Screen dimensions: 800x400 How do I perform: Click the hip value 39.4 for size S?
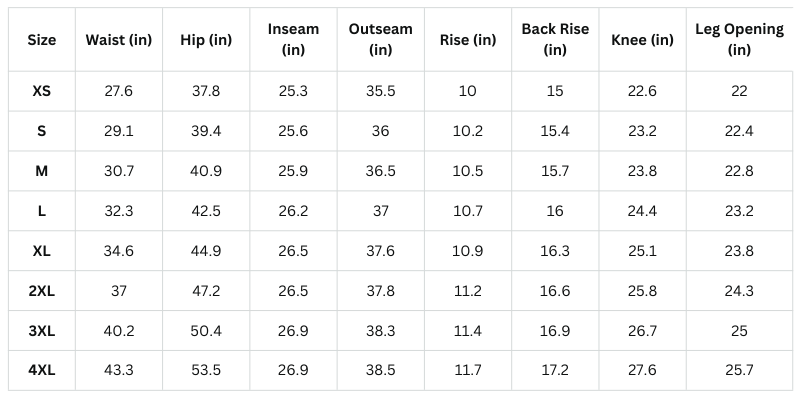[x=206, y=131]
